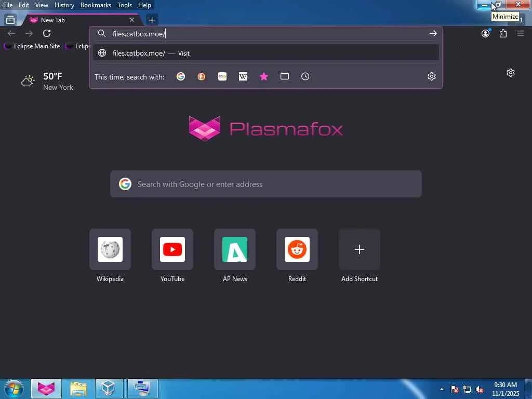Open network status tray icon
The width and height of the screenshot is (532, 399).
(x=467, y=389)
